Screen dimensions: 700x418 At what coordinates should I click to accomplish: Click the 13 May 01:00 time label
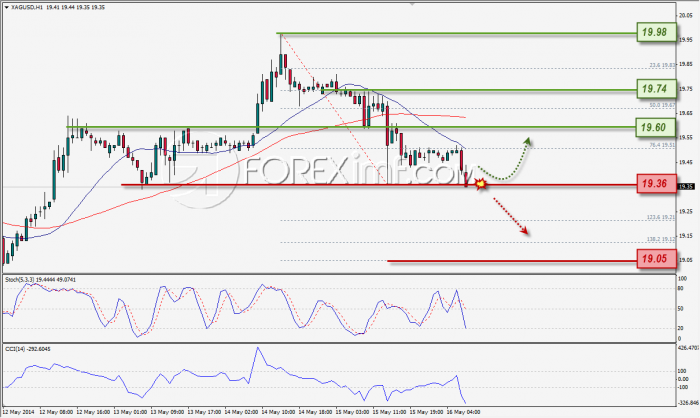(x=129, y=412)
